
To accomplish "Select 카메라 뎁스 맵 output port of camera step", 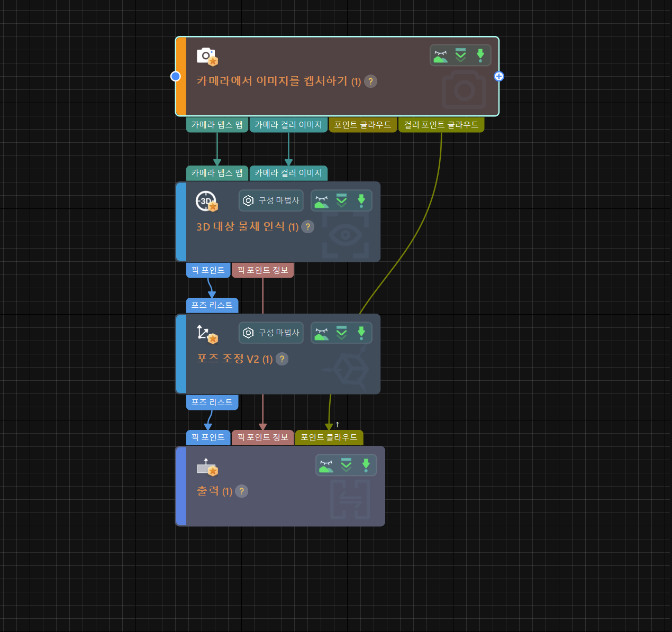I will 217,125.
